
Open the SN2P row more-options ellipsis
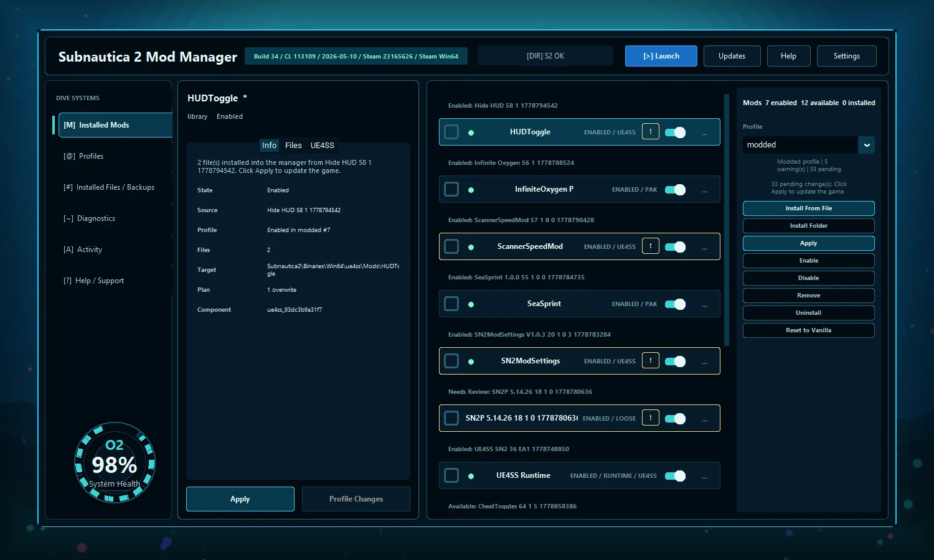click(x=705, y=419)
